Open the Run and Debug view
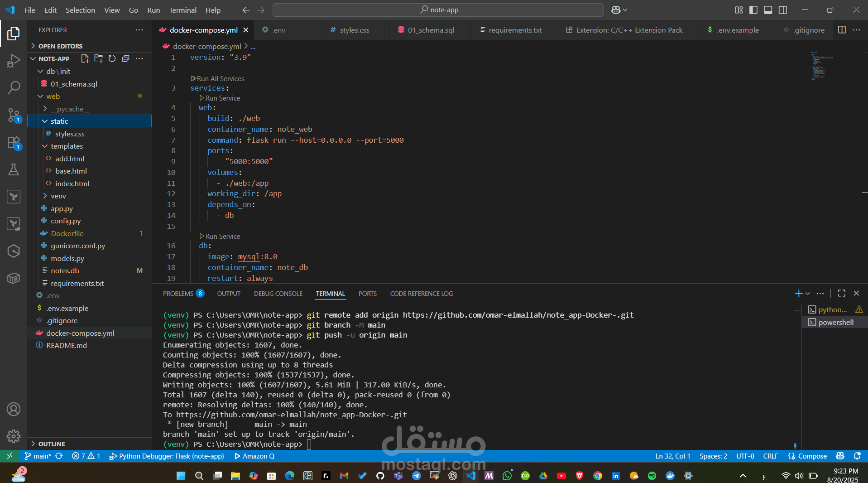868x483 pixels. pyautogui.click(x=14, y=60)
